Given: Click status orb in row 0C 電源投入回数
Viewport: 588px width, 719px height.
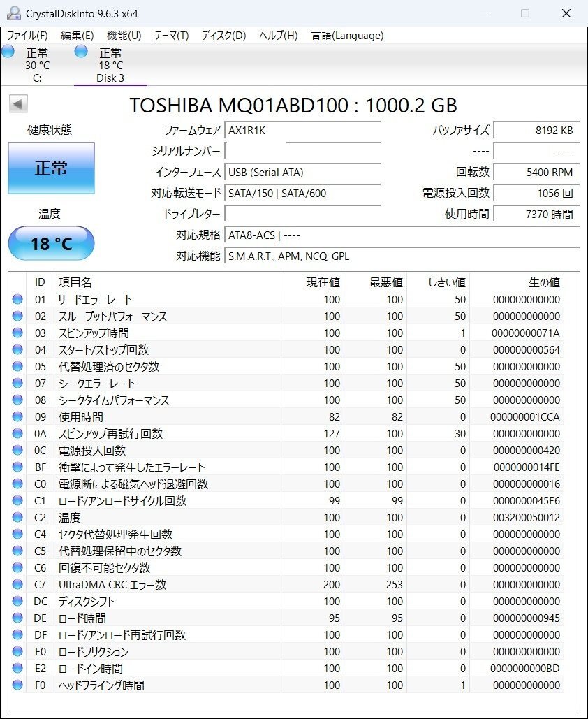Looking at the screenshot, I should 17,450.
